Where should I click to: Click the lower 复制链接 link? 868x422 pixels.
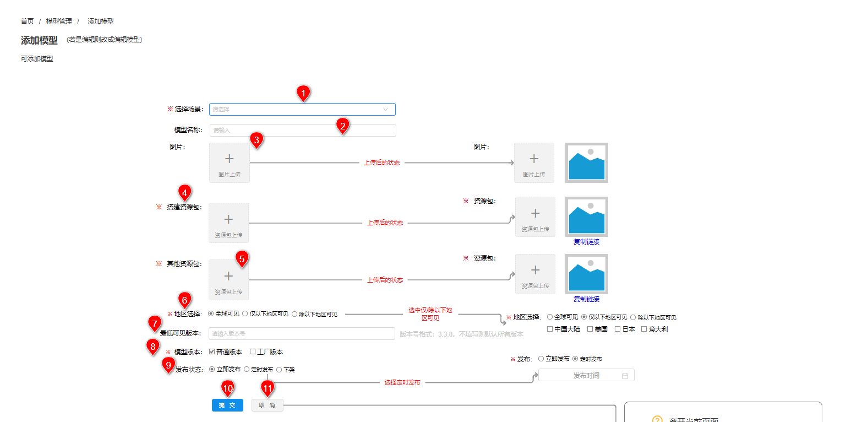click(x=586, y=299)
